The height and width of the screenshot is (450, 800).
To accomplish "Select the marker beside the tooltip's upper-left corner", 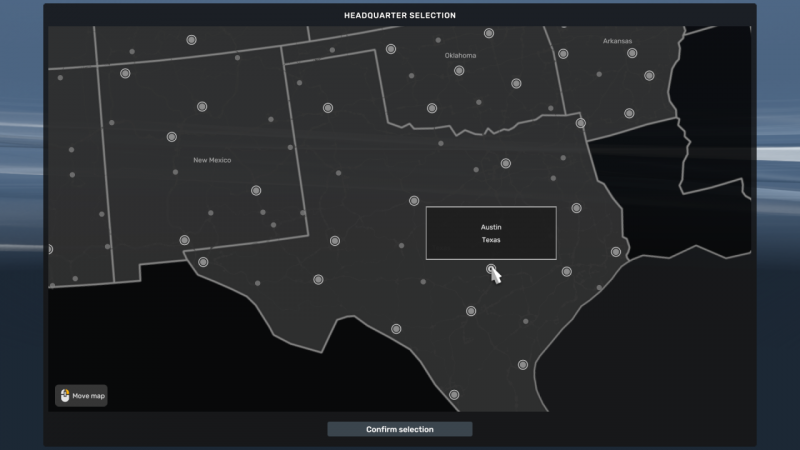I will [x=414, y=201].
